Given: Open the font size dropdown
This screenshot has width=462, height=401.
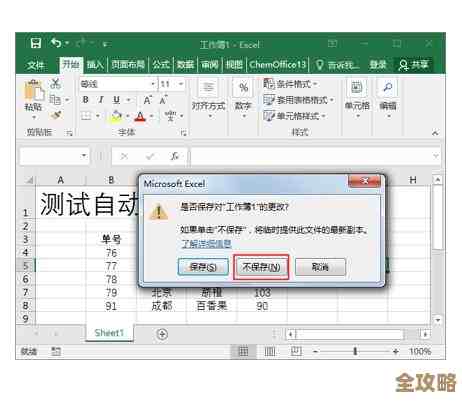Looking at the screenshot, I should pyautogui.click(x=181, y=84).
